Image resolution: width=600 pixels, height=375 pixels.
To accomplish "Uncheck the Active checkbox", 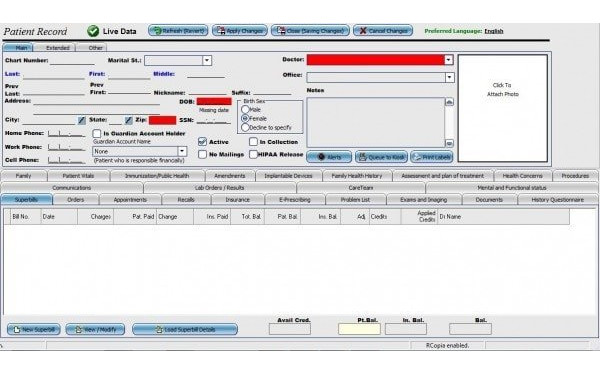I will tap(202, 142).
